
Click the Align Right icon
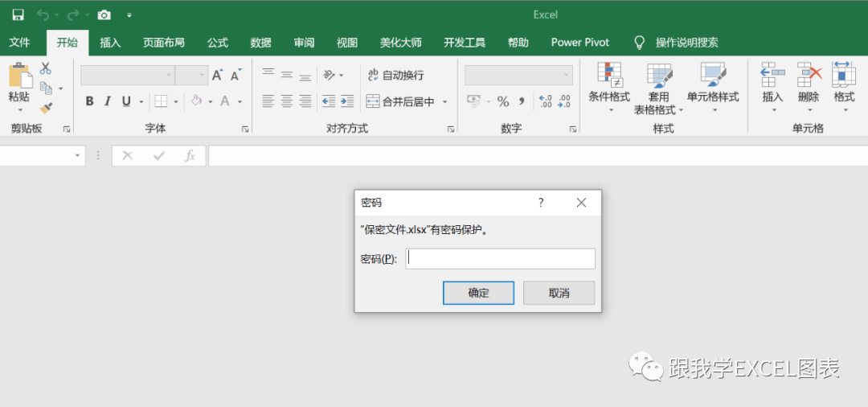pyautogui.click(x=305, y=101)
